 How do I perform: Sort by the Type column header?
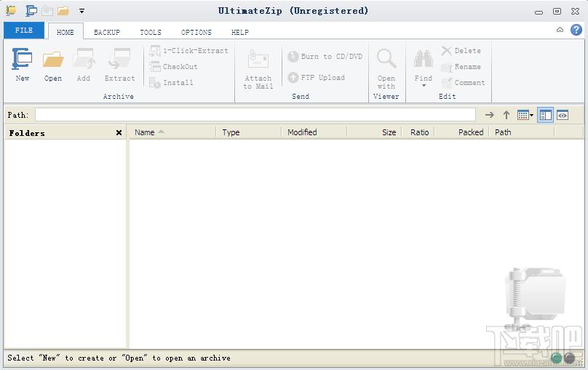tap(249, 132)
